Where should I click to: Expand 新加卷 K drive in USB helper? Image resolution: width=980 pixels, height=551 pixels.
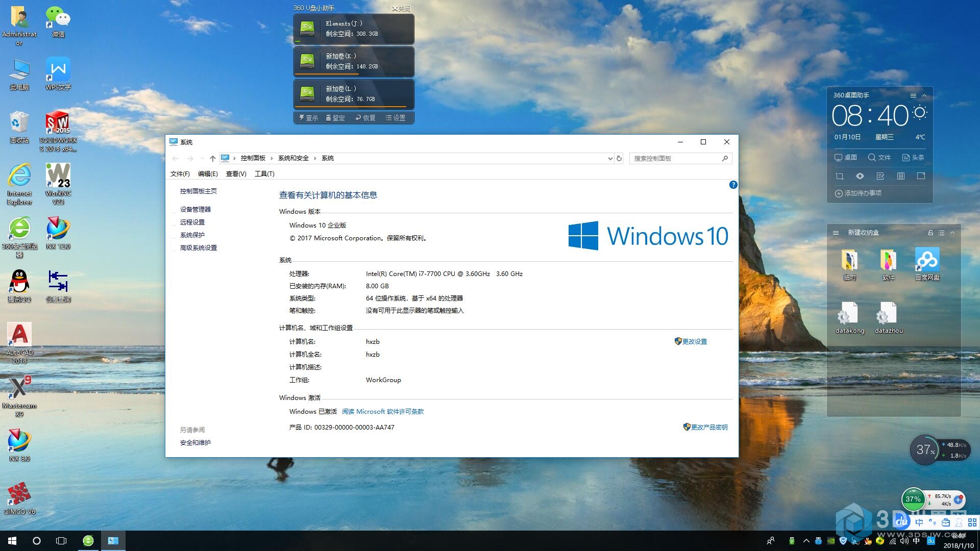tap(353, 61)
